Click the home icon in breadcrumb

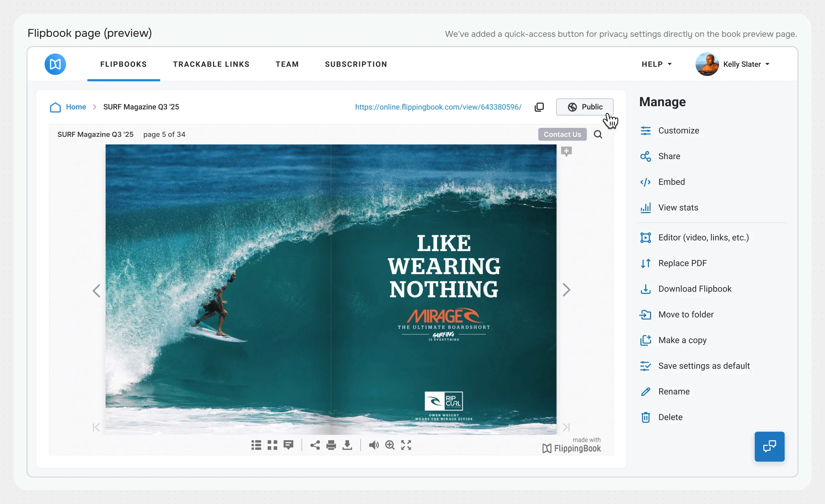(55, 107)
